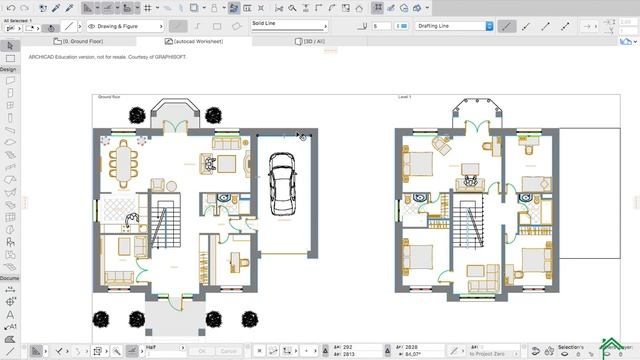
Task: Click the delta X coordinate value 292
Action: (348, 347)
